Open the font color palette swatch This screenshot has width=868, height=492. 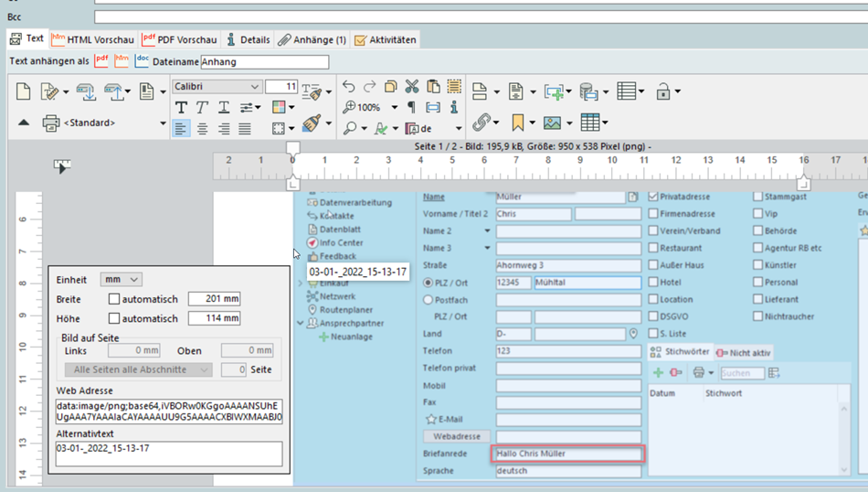[x=280, y=107]
